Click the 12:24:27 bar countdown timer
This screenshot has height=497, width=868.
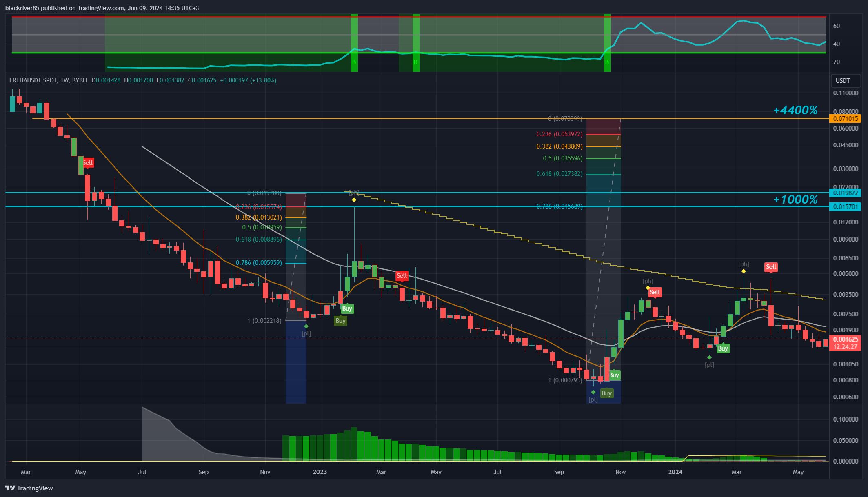point(845,347)
